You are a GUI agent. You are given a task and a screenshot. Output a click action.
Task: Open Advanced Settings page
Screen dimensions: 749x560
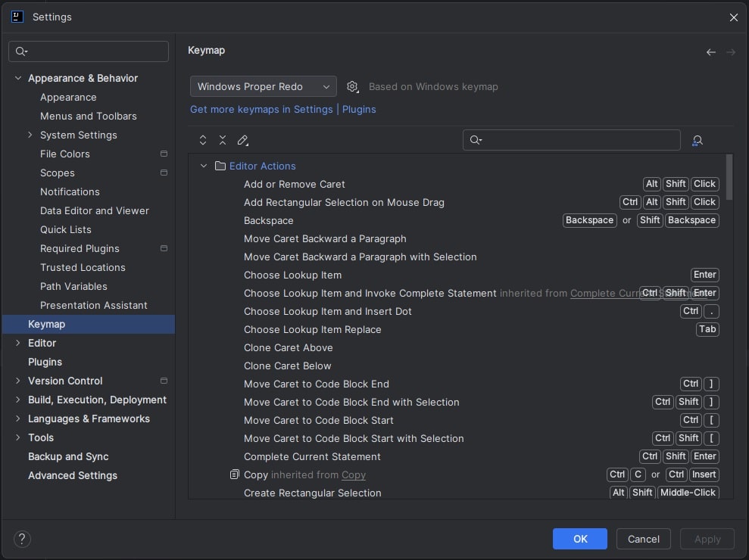pos(73,475)
